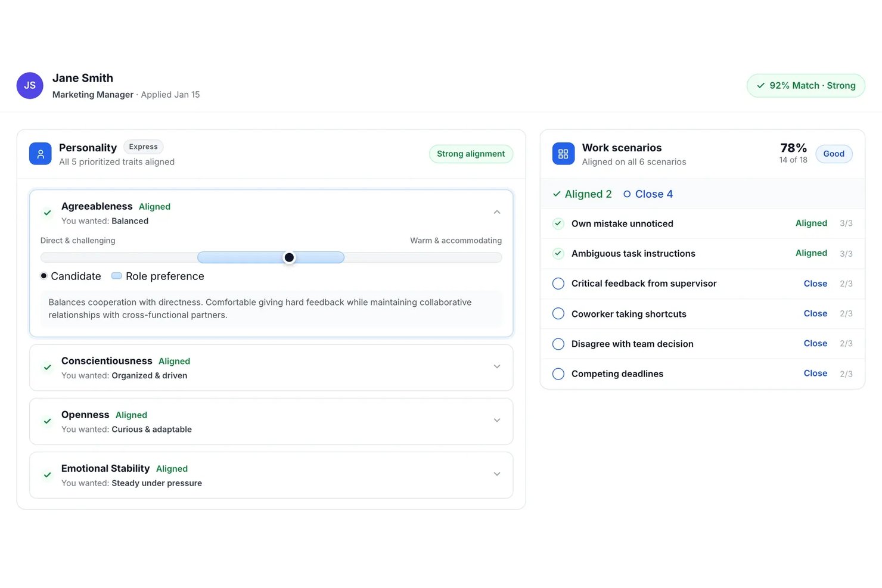Click the blue role preference range on slider
Screen dimensions: 882x588
271,257
